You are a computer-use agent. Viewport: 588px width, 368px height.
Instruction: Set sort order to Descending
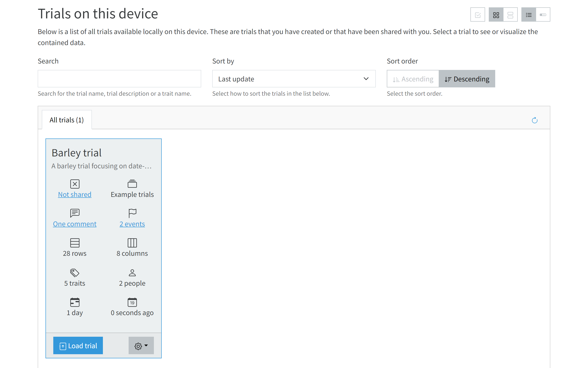coord(467,79)
